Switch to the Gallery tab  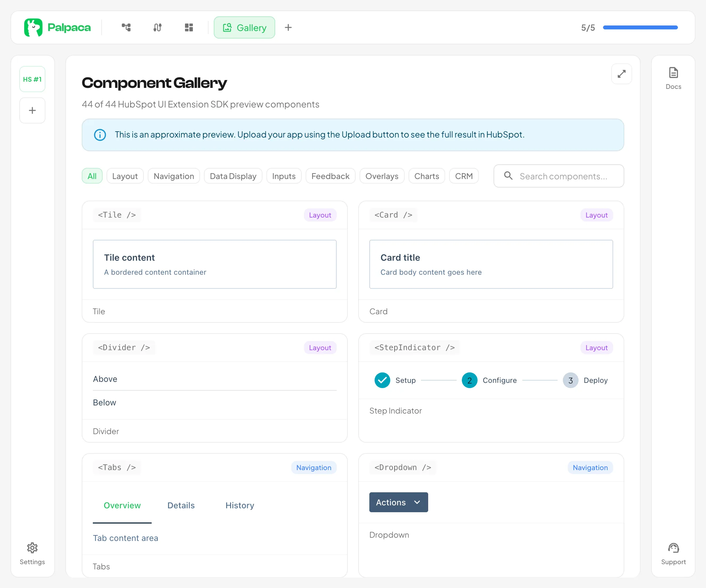click(x=244, y=27)
